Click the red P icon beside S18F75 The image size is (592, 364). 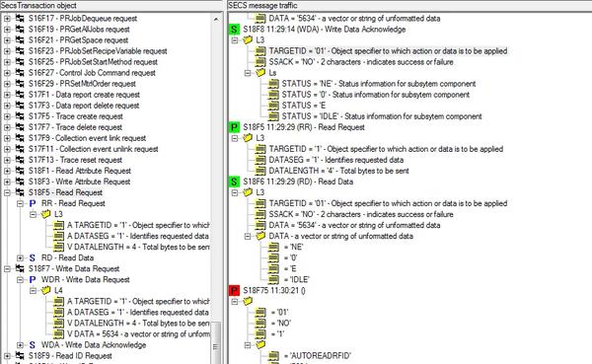(234, 290)
